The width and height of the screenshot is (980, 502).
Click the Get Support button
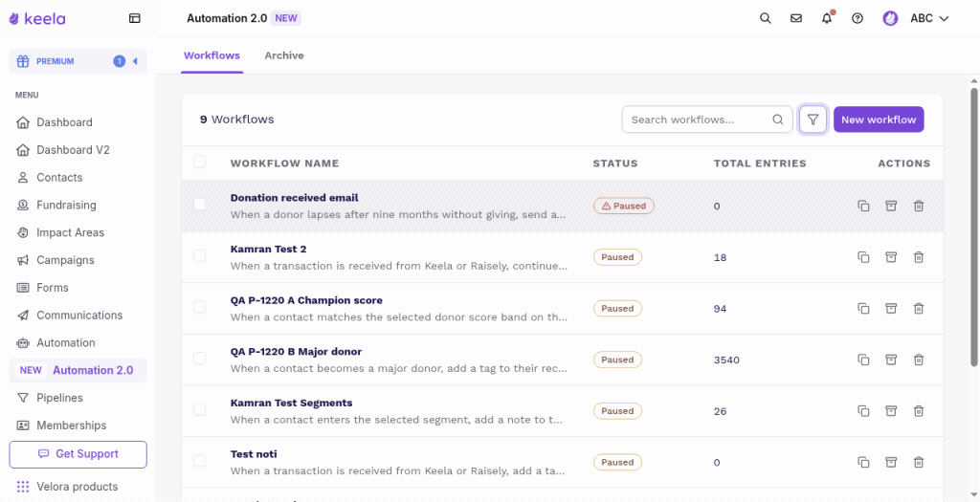click(x=78, y=454)
